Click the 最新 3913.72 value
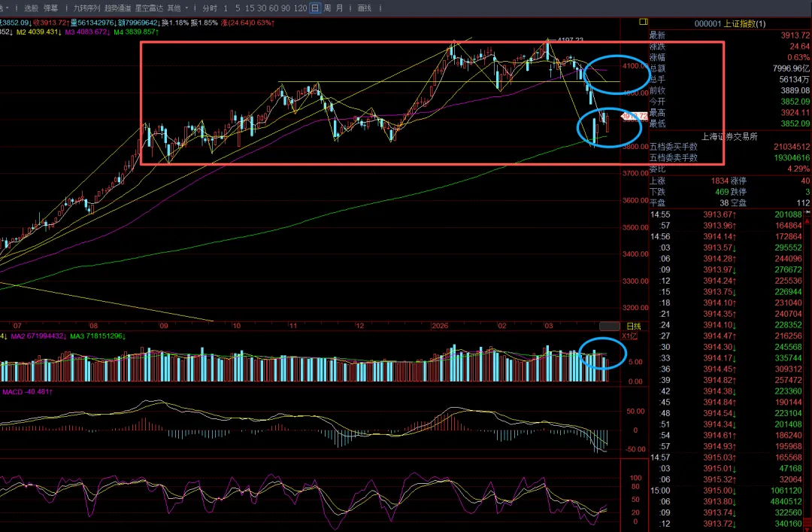Viewport: 812px width, 532px height. click(795, 35)
